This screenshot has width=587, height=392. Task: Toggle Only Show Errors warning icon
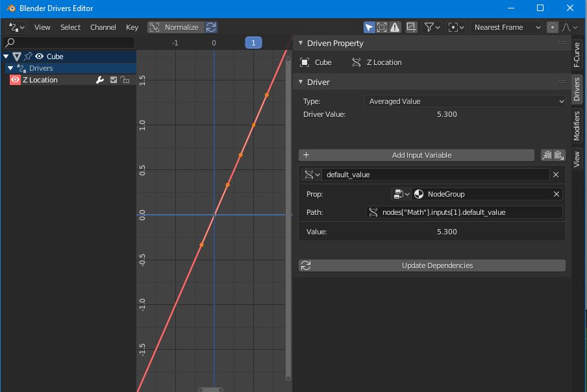[x=395, y=27]
